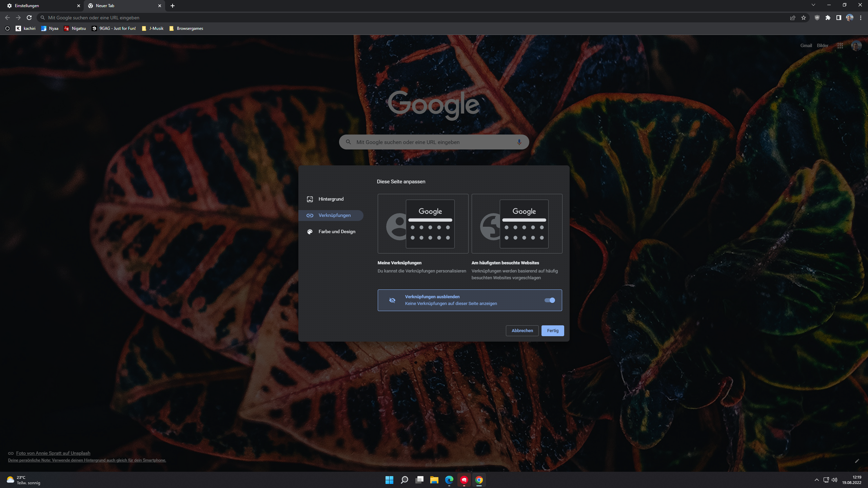Open Farbe und Design section

336,231
